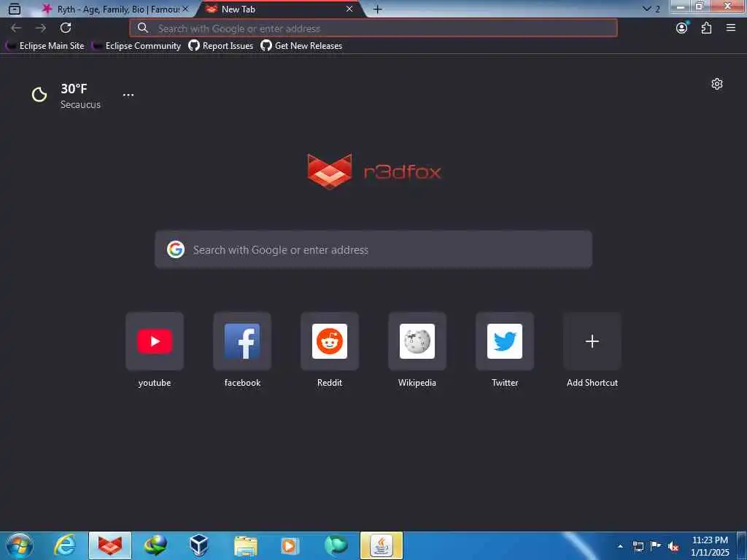Reload the current page

pos(66,28)
